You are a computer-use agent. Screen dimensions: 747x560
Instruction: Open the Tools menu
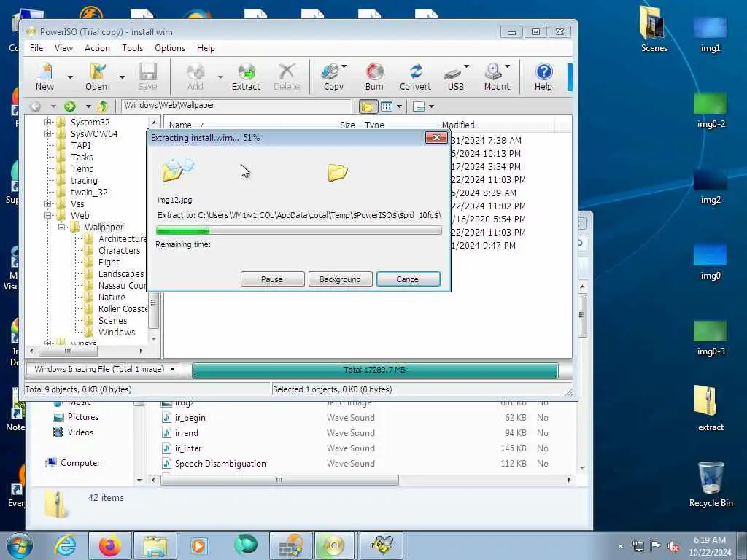click(132, 48)
